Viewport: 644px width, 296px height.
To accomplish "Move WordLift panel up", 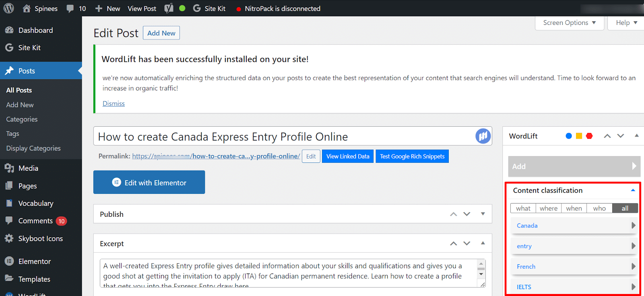I will pyautogui.click(x=607, y=136).
